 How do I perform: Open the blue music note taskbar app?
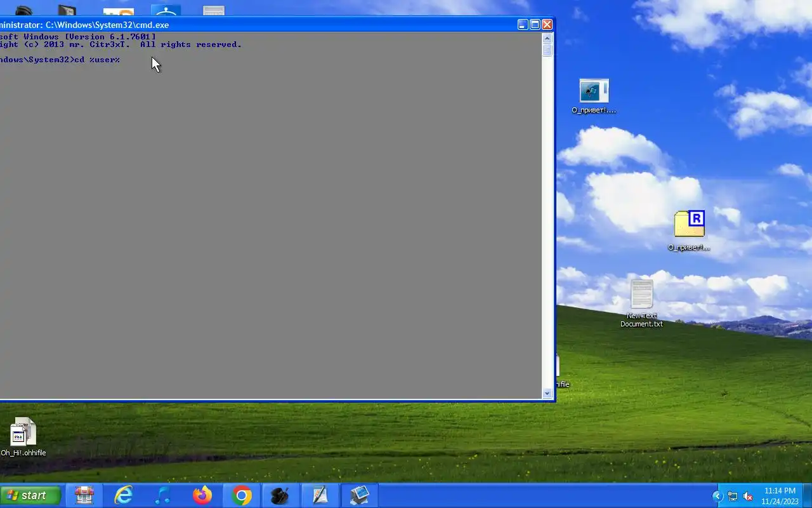(x=162, y=495)
